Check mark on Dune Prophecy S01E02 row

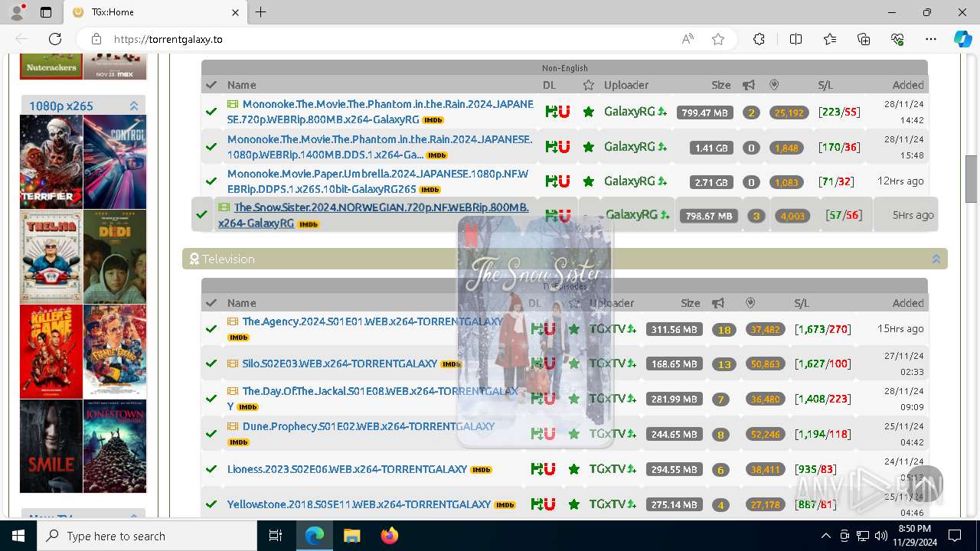[211, 434]
